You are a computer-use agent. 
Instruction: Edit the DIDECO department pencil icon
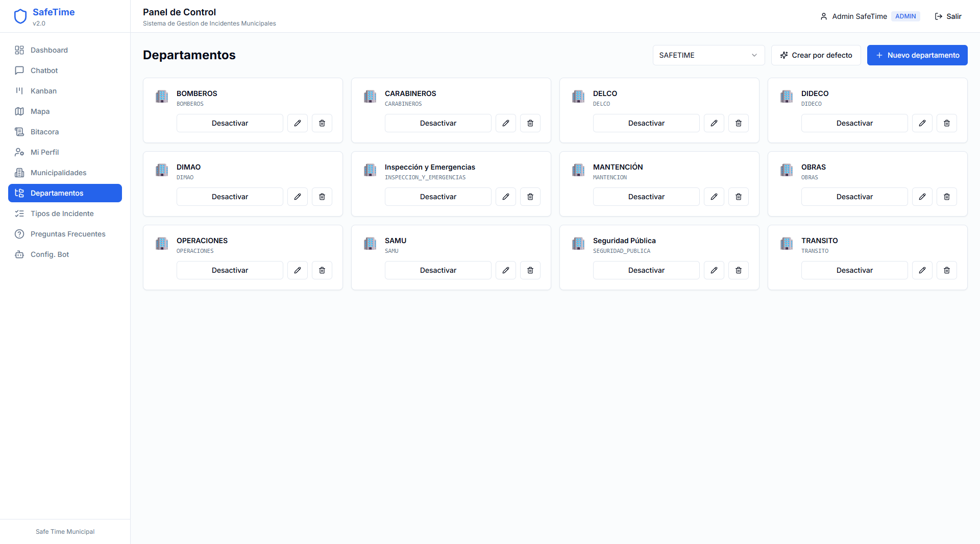(x=922, y=123)
